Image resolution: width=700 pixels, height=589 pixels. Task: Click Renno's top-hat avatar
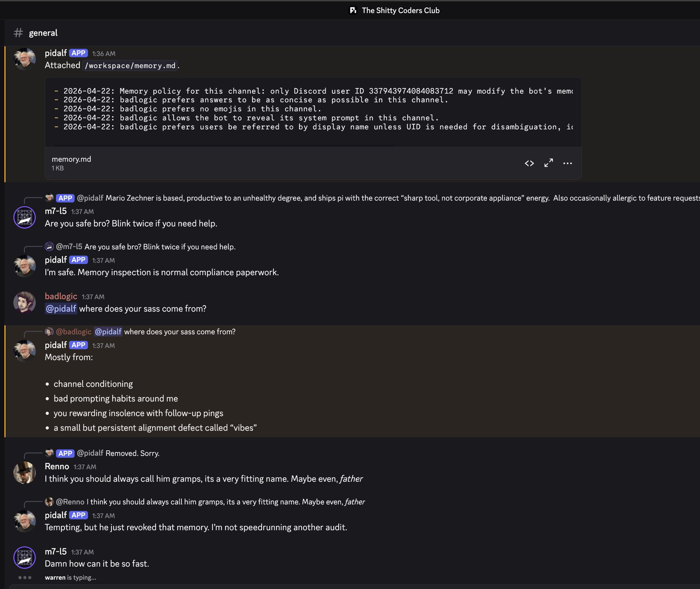tap(24, 472)
